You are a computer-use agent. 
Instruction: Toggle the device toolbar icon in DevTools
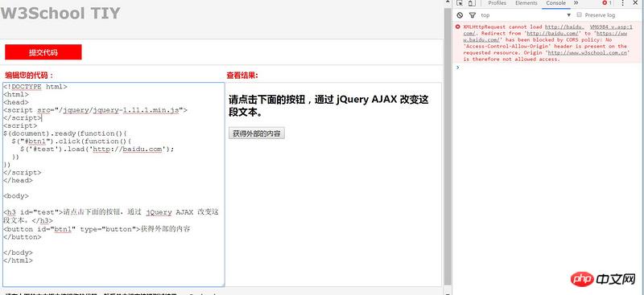[x=472, y=3]
